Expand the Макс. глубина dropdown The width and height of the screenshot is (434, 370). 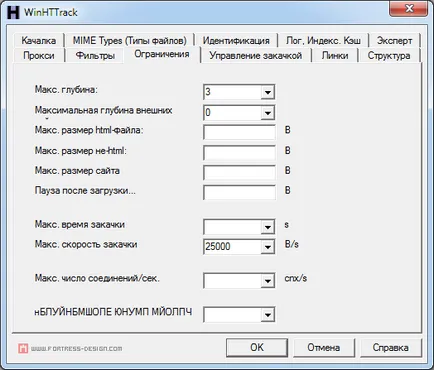267,92
